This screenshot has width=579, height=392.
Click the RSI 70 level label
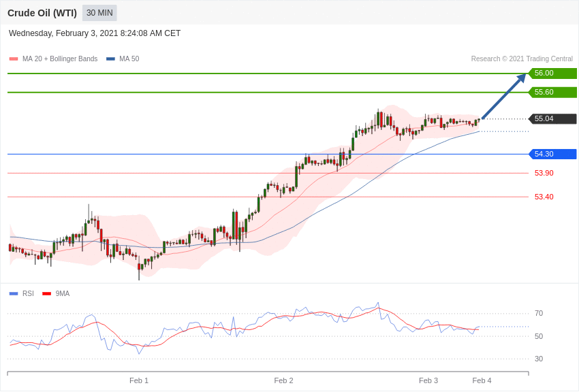[539, 314]
